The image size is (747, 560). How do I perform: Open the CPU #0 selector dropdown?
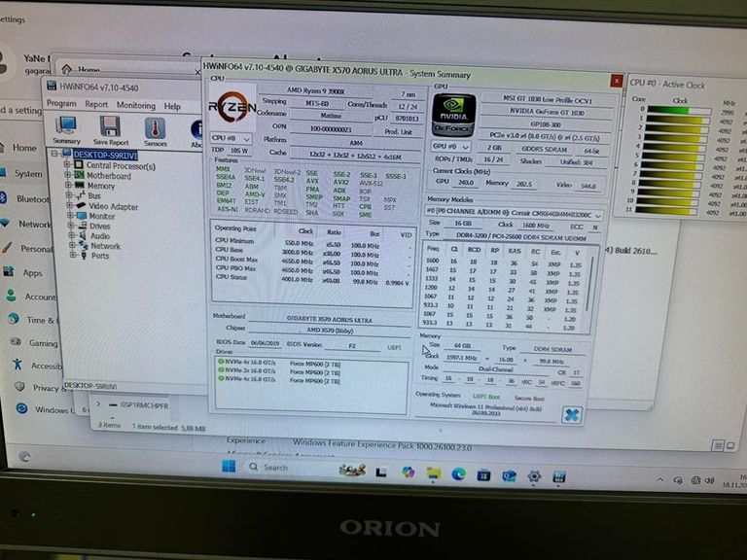(x=231, y=139)
